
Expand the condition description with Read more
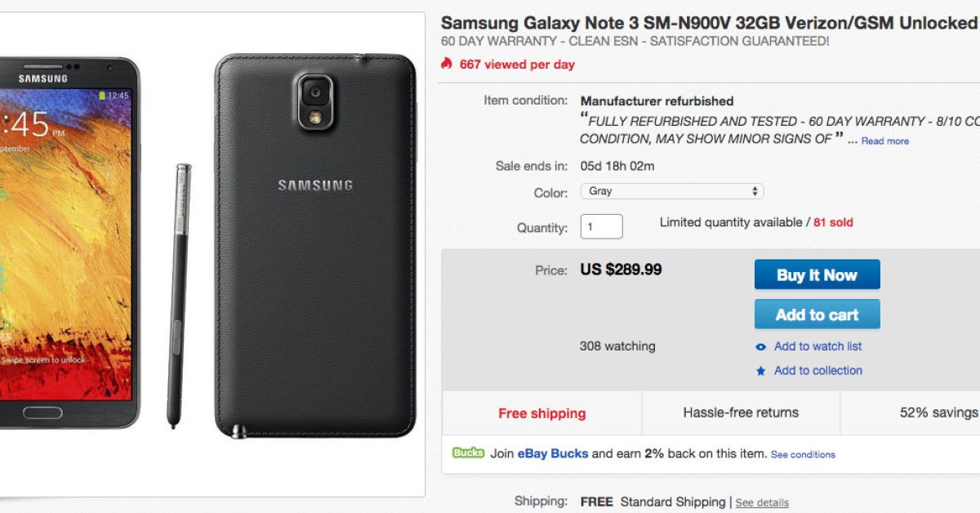884,141
